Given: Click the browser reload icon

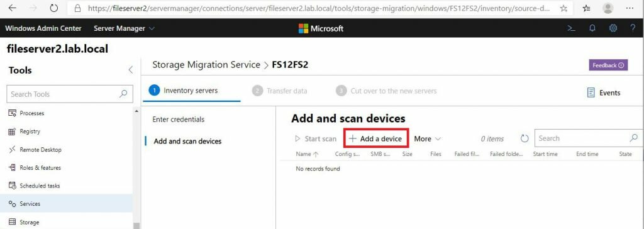Looking at the screenshot, I should click(54, 8).
